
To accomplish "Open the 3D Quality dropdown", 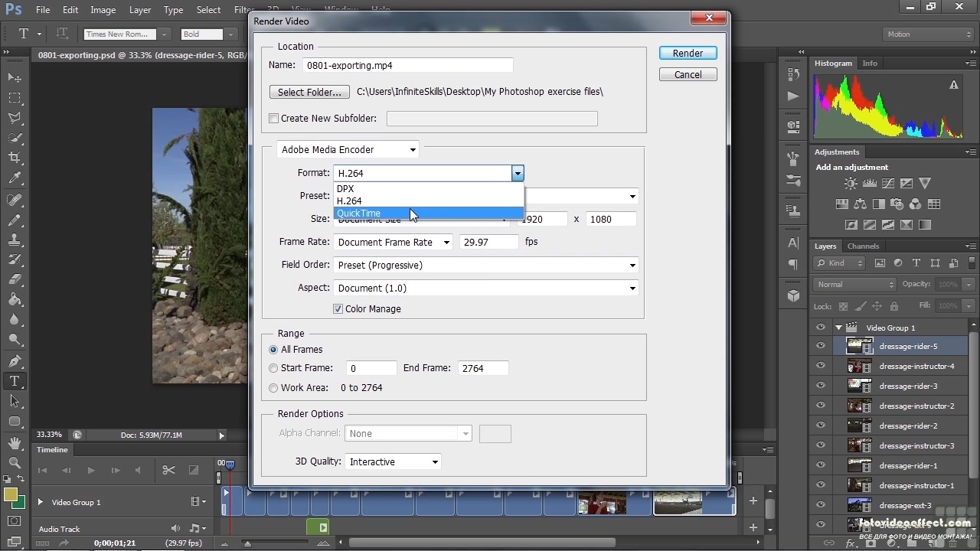I will pos(393,461).
